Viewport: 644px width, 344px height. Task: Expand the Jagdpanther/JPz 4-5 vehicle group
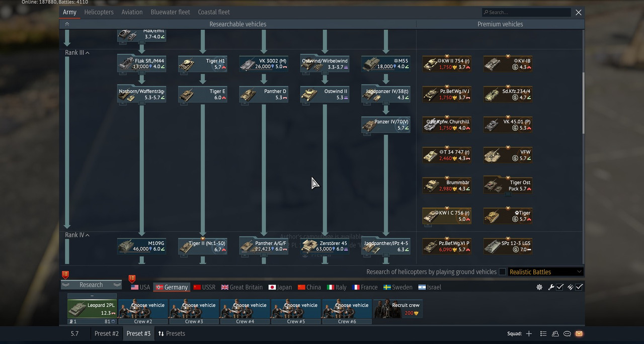(385, 246)
